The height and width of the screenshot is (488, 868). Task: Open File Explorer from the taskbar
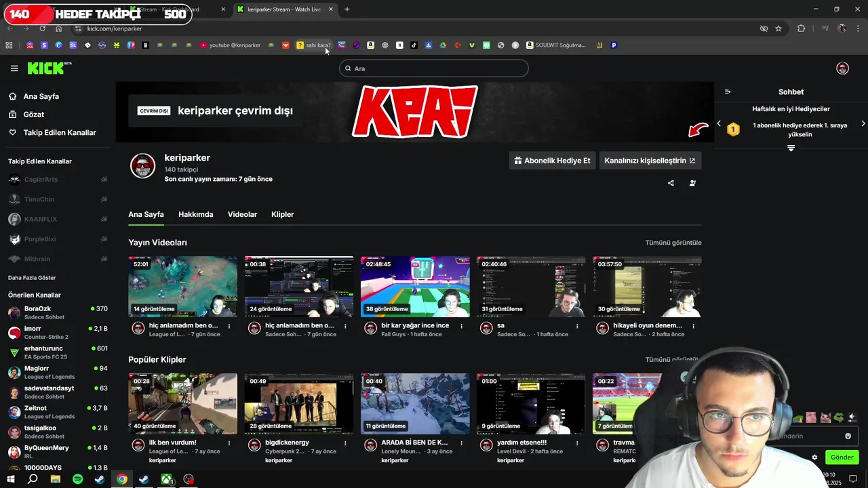[x=55, y=479]
